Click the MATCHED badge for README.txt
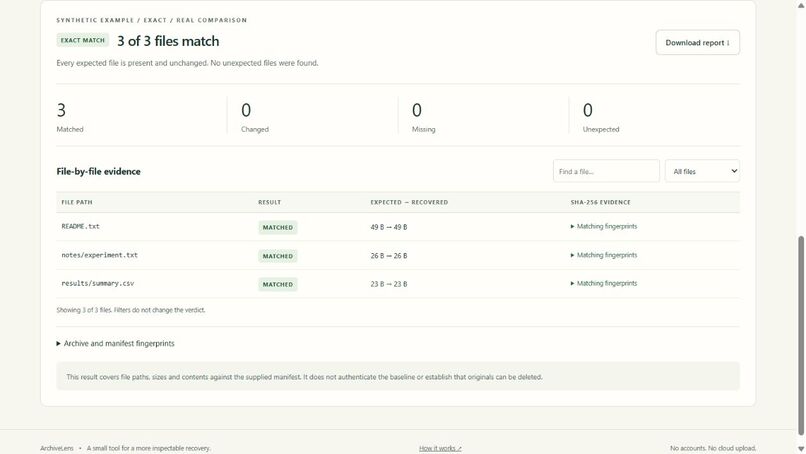806x454 pixels. [x=278, y=227]
